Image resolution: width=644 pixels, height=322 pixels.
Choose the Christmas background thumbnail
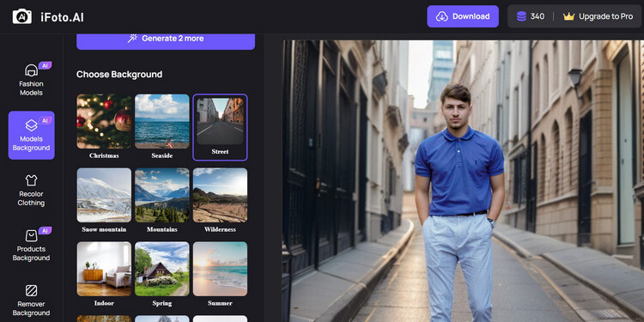point(104,121)
